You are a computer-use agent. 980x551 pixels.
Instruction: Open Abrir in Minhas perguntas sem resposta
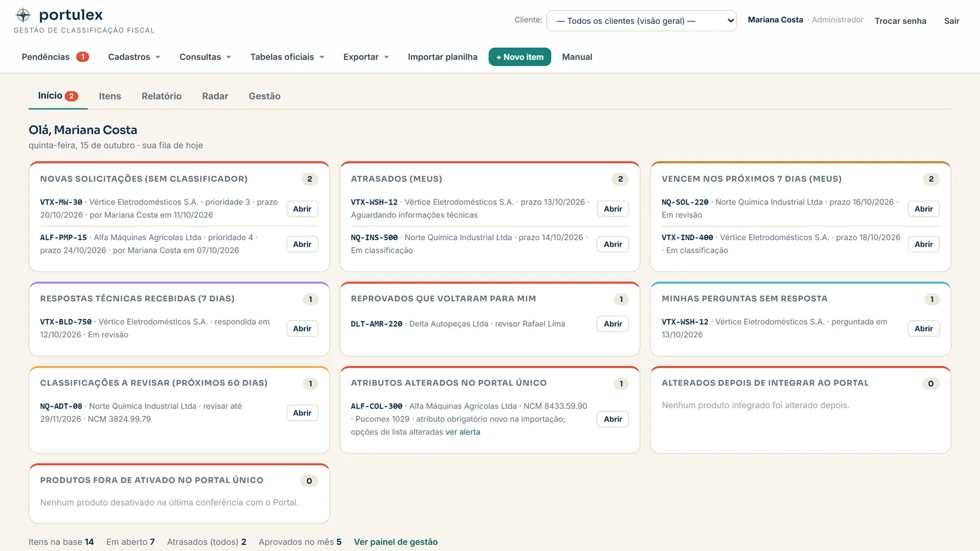click(x=924, y=329)
